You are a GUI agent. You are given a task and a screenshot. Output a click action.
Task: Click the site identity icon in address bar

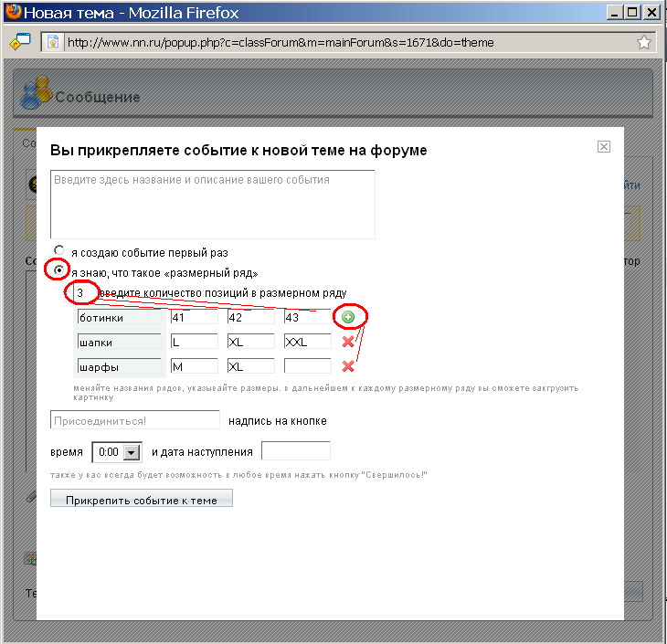(53, 43)
